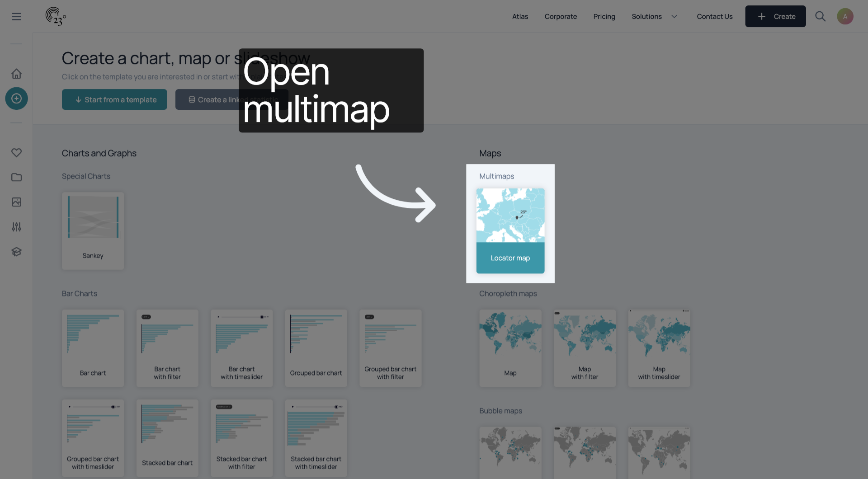Open the Contact Us link
Image resolution: width=868 pixels, height=479 pixels.
(x=714, y=16)
